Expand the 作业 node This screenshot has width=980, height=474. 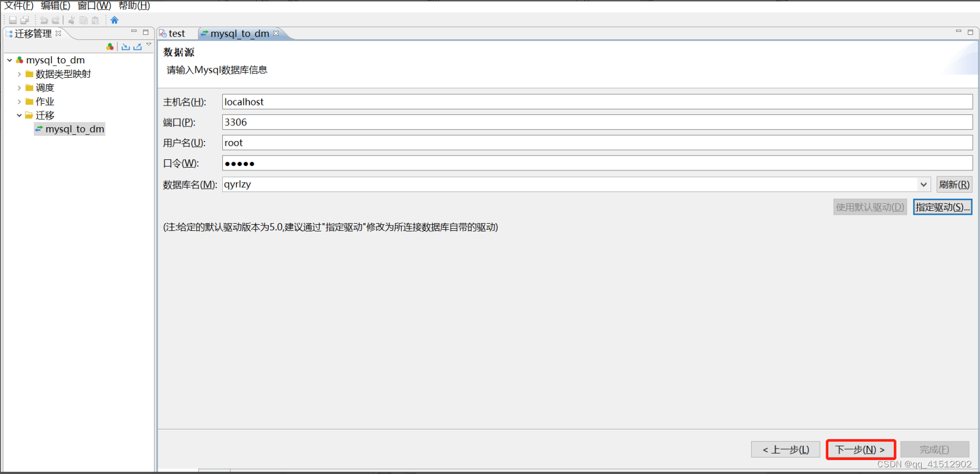click(19, 102)
